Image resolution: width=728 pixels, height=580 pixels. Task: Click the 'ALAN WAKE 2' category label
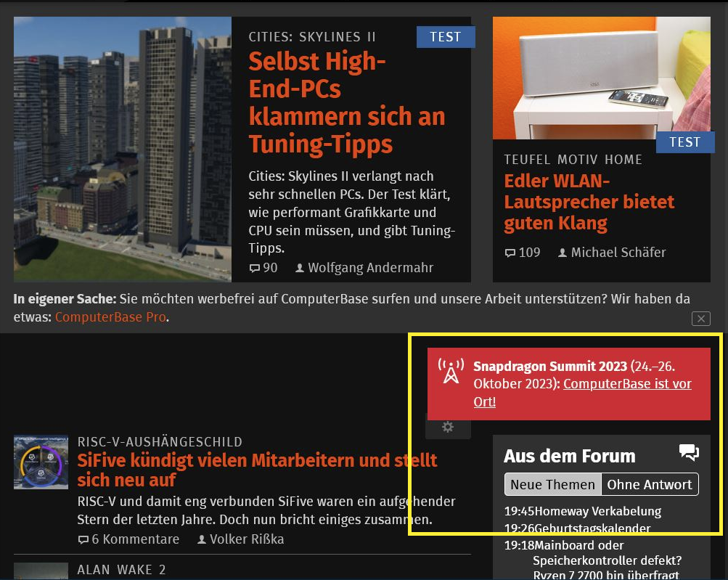[x=122, y=570]
